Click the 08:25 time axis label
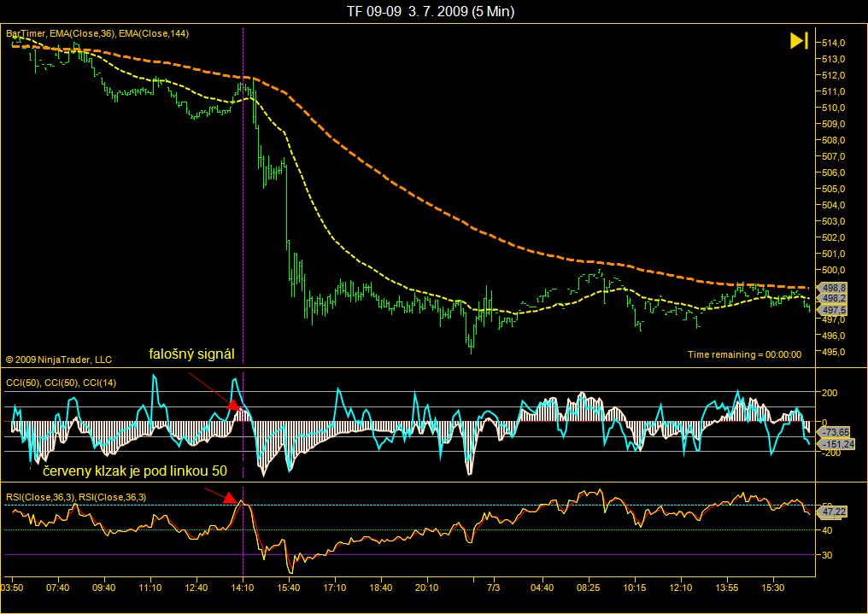Screen dimensions: 868x614 588,588
